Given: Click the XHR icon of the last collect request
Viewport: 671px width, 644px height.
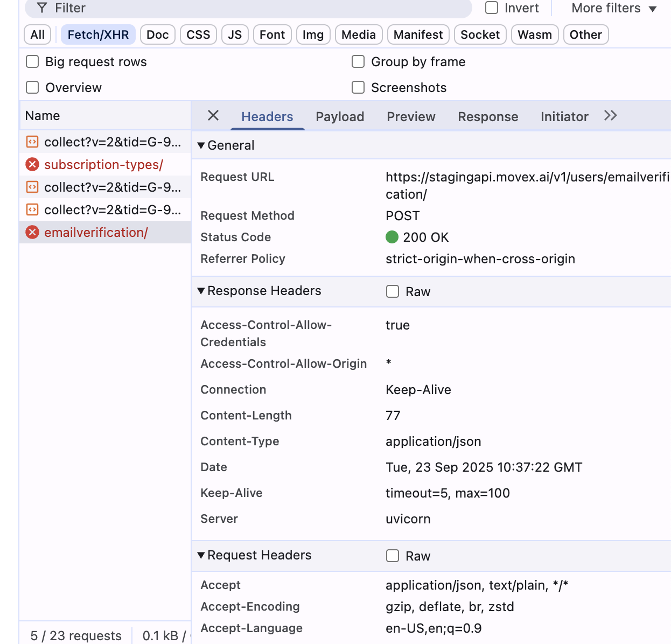Looking at the screenshot, I should (x=33, y=210).
